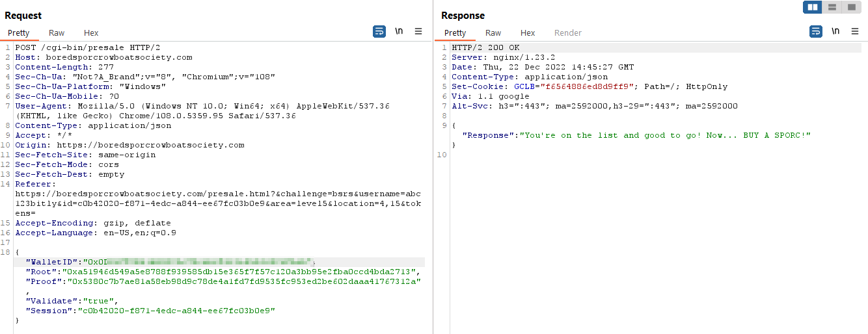Click the POST /cgi-bin/presale request line
The height and width of the screenshot is (334, 868).
coord(87,47)
